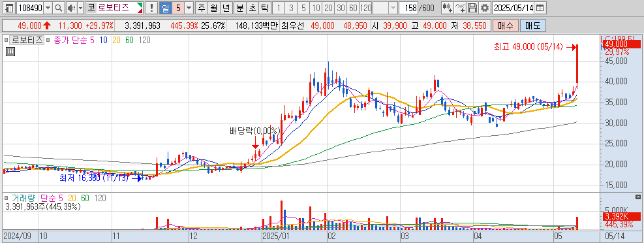This screenshot has height=243, width=644.
Task: Click small square marker before 거래량 단순
Action: [6, 198]
